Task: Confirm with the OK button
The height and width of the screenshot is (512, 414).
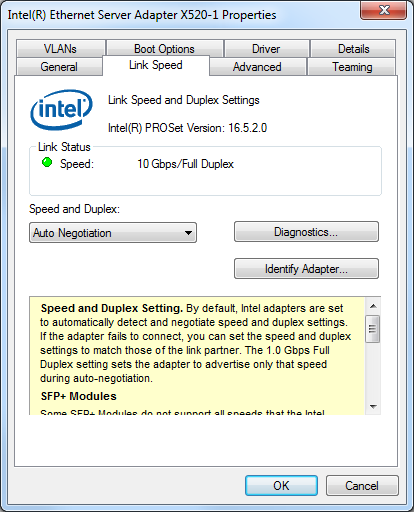Action: tap(281, 485)
